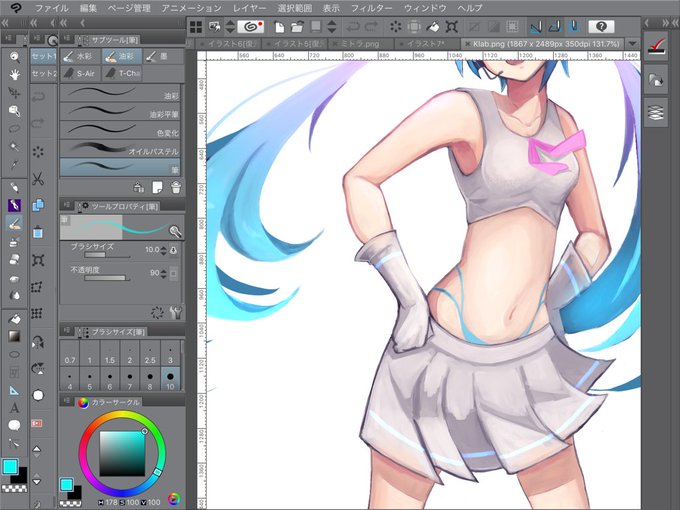Click the 不透明度 opacity slider bar
680x510 pixels.
tap(106, 278)
